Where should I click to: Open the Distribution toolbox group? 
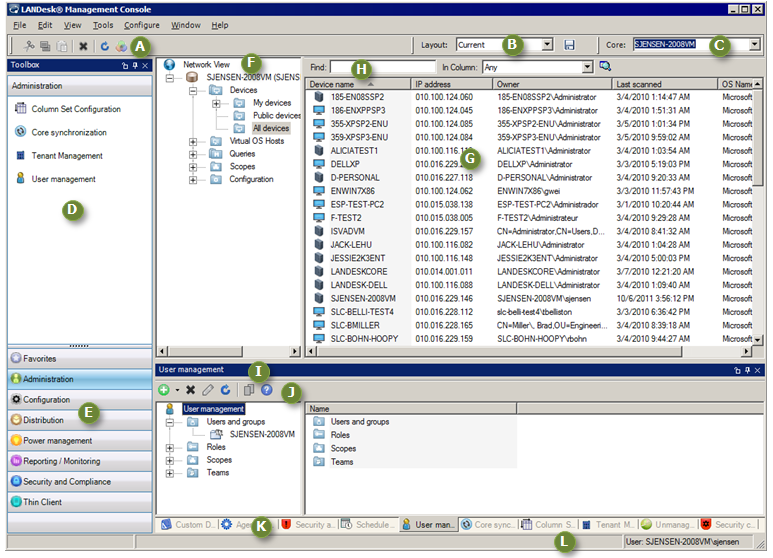click(x=80, y=420)
